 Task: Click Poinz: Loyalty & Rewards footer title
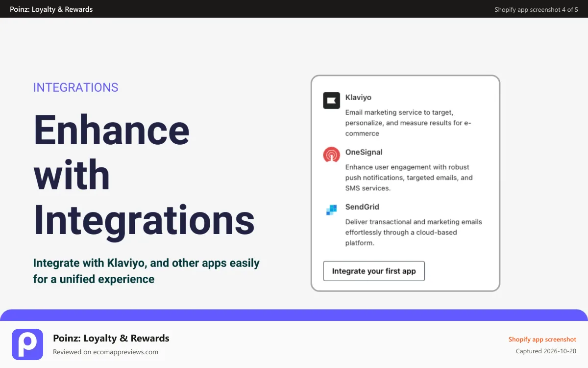111,338
